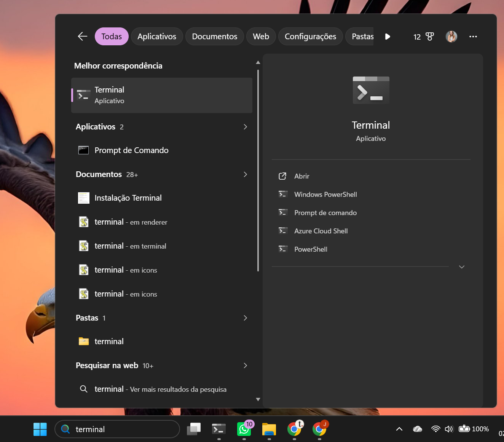Open Task View on the taskbar

[x=194, y=429]
